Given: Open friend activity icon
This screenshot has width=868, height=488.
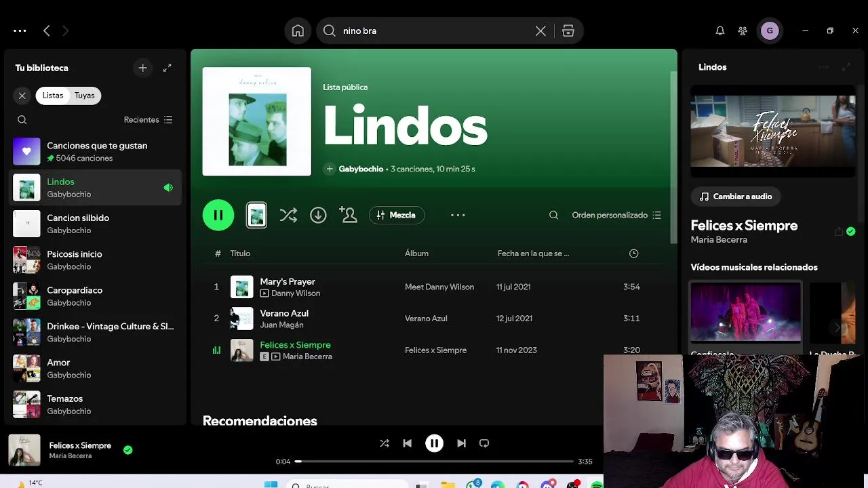Looking at the screenshot, I should click(x=743, y=30).
